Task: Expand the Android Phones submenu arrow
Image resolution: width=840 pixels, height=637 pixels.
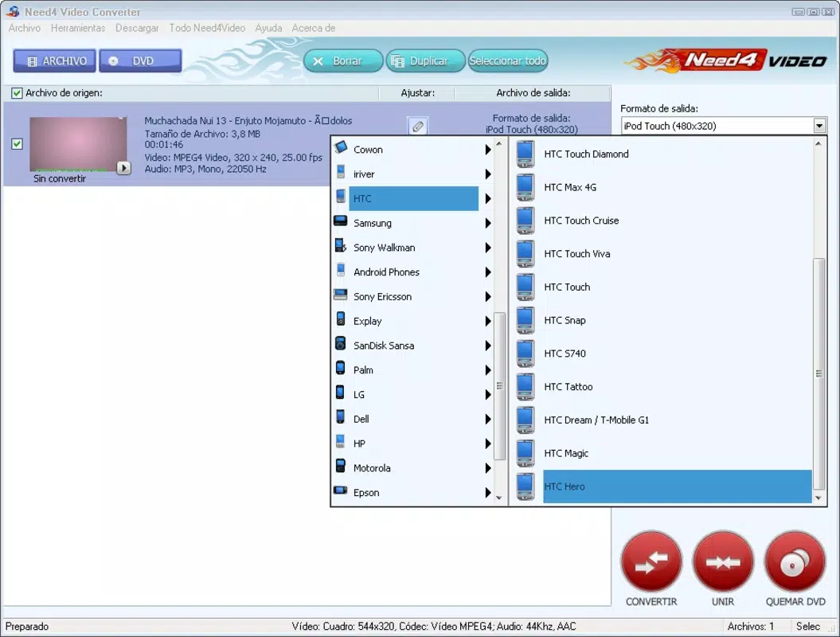Action: click(488, 272)
